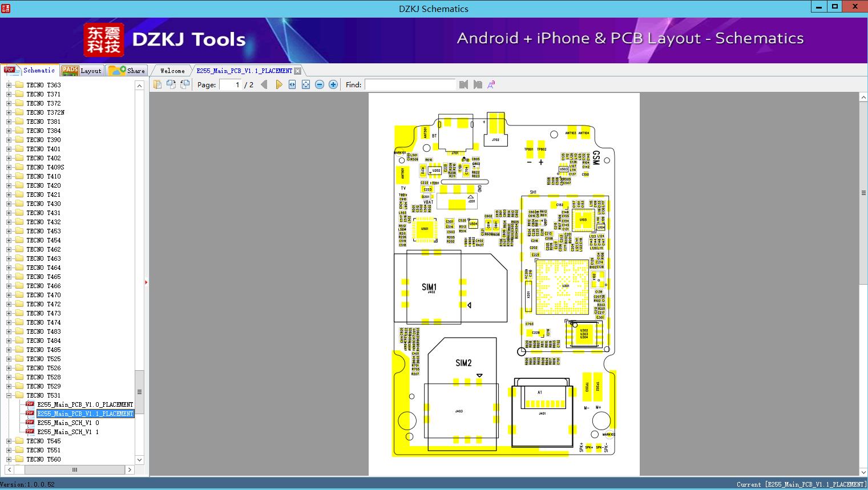This screenshot has width=868, height=490.
Task: Click the app icon in title bar
Action: [6, 8]
